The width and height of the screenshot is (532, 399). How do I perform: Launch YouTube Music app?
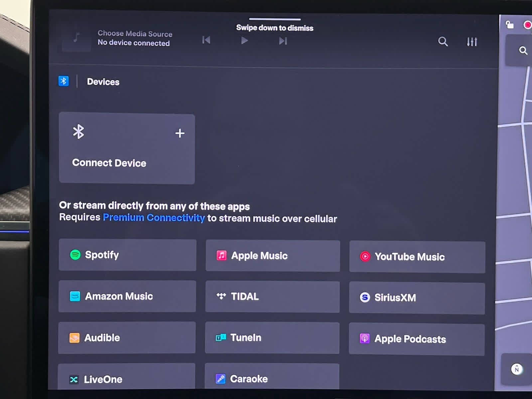(x=417, y=257)
